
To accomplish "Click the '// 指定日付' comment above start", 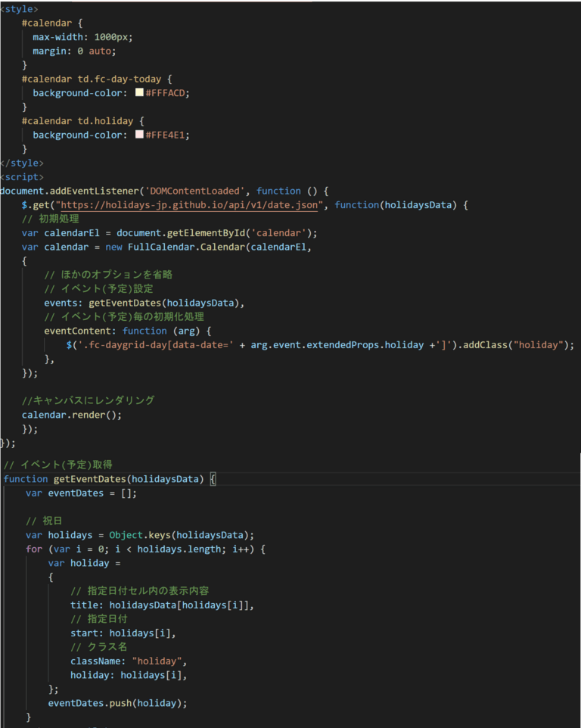I will 99,618.
